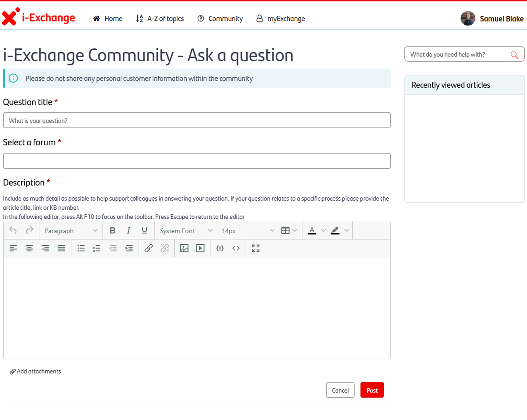Click the red Post button
This screenshot has width=527, height=420.
pyautogui.click(x=372, y=390)
